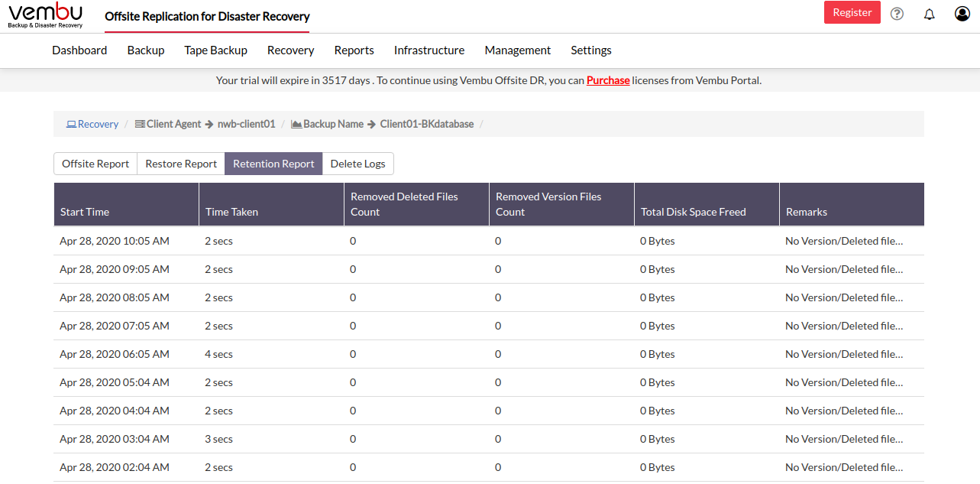Viewport: 980px width, 484px height.
Task: Click Offsite Replication for Disaster Recovery title
Action: click(207, 16)
